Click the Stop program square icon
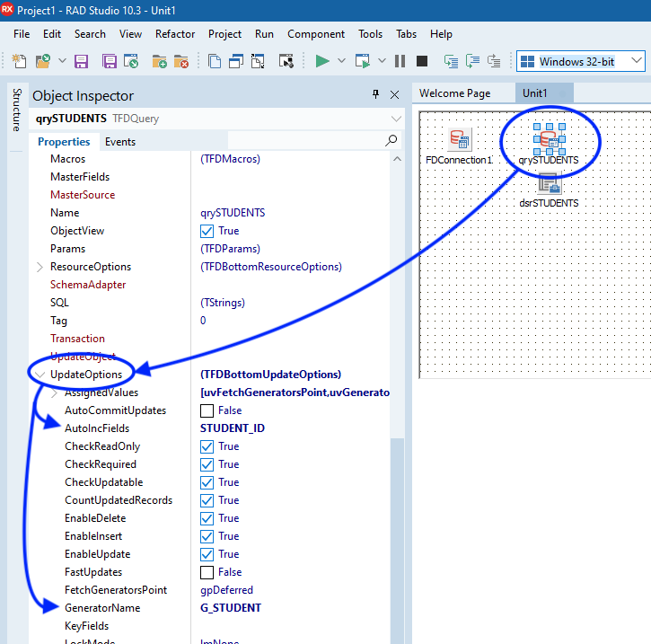Viewport: 651px width, 644px height. 422,61
